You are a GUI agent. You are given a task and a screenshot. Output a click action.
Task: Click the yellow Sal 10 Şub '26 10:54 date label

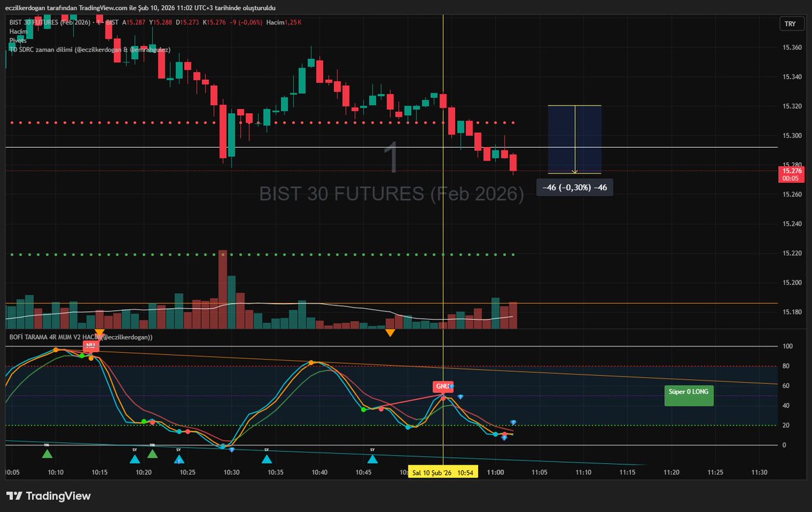[443, 472]
